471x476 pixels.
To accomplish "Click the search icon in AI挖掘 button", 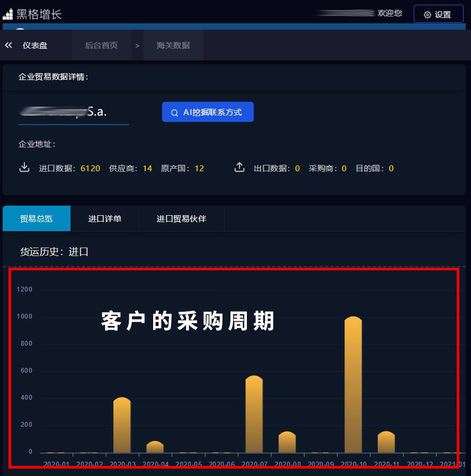I will pyautogui.click(x=174, y=113).
